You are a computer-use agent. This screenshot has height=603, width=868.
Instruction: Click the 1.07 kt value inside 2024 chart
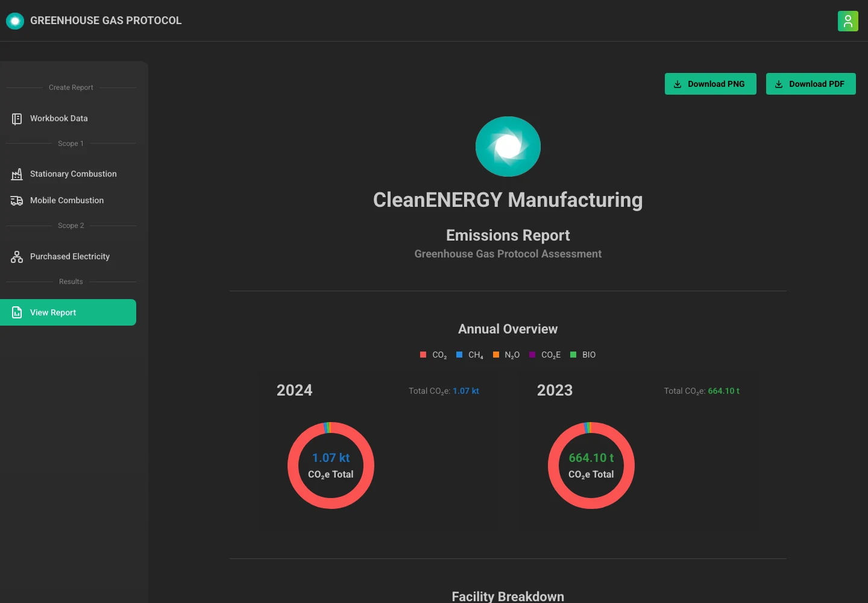pyautogui.click(x=331, y=458)
